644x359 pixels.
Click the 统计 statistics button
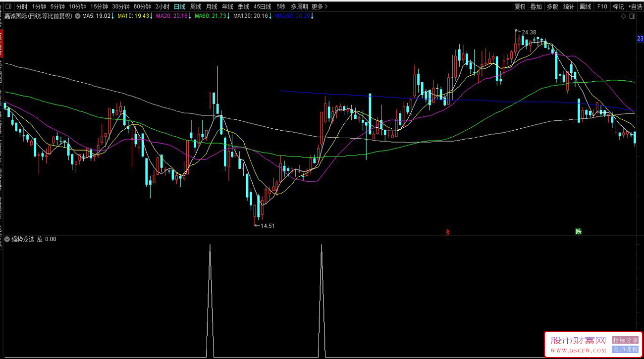[569, 7]
